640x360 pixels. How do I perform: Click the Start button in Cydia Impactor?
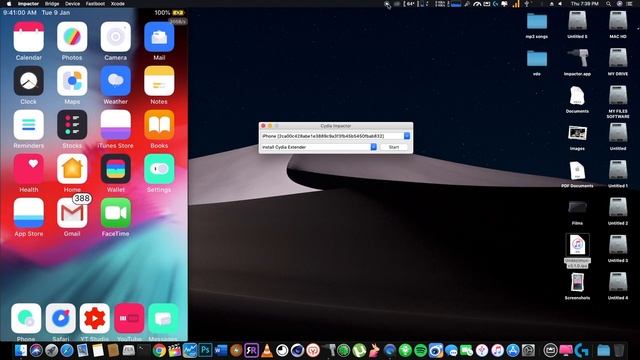click(394, 147)
